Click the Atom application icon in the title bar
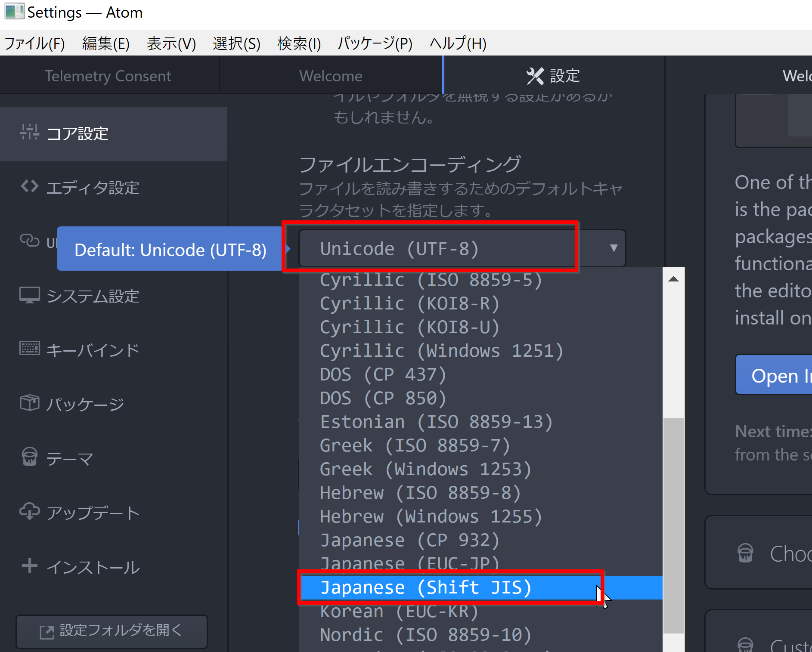The width and height of the screenshot is (812, 652). (14, 12)
